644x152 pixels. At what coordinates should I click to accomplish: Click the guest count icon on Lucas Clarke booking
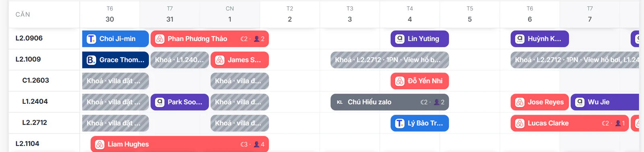pyautogui.click(x=618, y=123)
